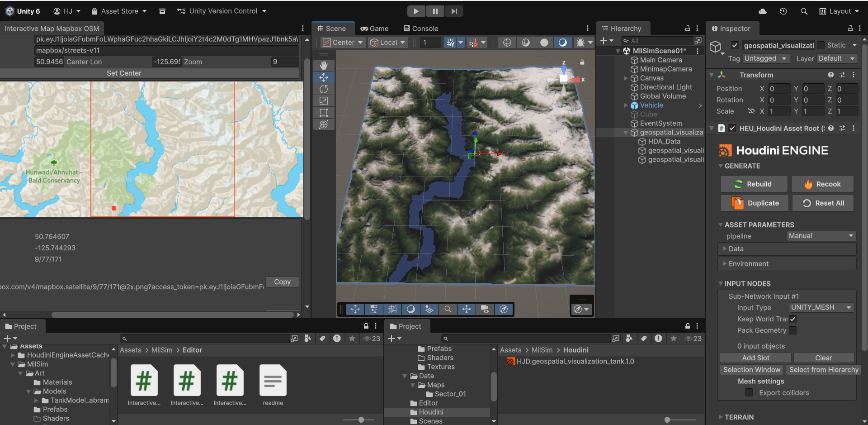Enable the Pack Geometry checkbox
This screenshot has height=425, width=868.
point(793,330)
